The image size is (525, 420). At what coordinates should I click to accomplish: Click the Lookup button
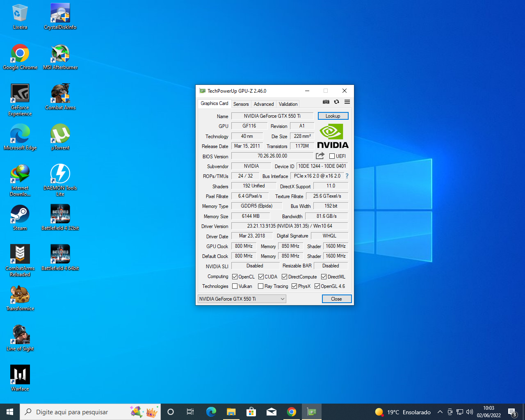pos(333,116)
